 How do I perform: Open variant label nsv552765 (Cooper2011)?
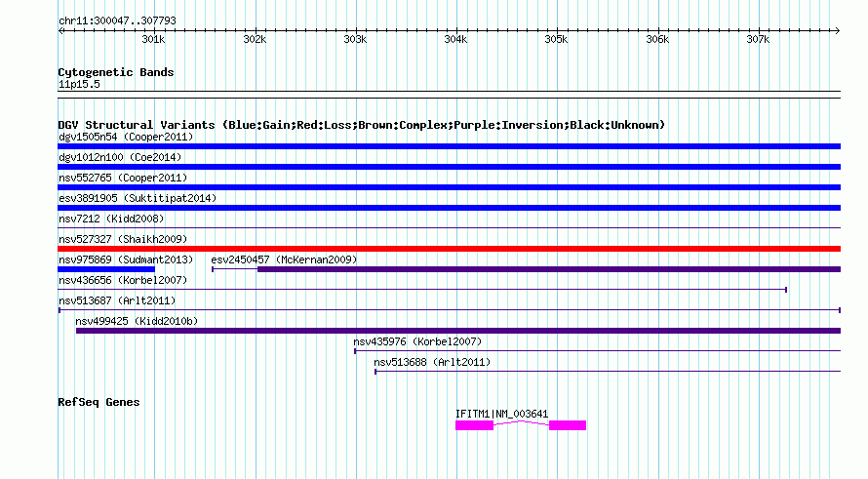[x=123, y=178]
